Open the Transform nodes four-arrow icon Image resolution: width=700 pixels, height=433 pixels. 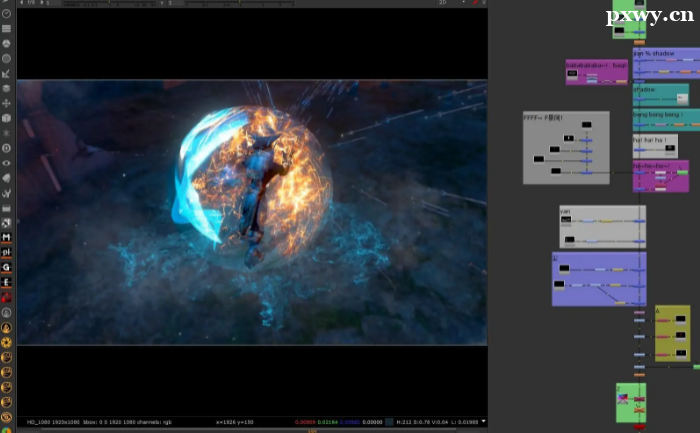pyautogui.click(x=6, y=103)
